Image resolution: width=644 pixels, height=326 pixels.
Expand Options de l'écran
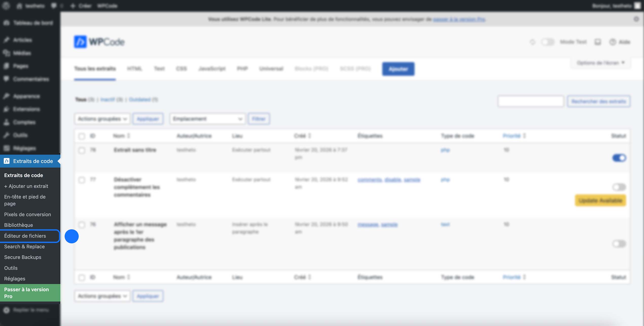click(x=600, y=63)
